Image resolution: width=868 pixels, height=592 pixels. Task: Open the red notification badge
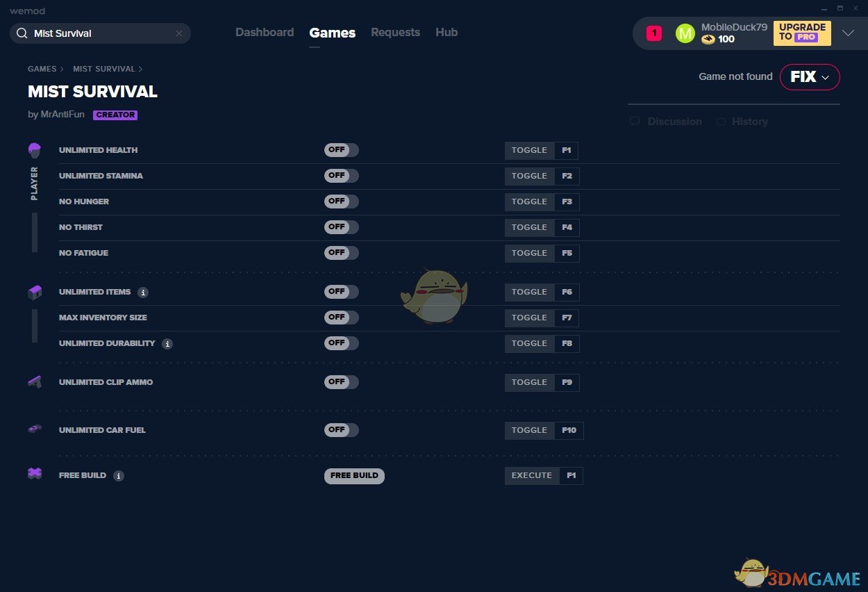654,33
